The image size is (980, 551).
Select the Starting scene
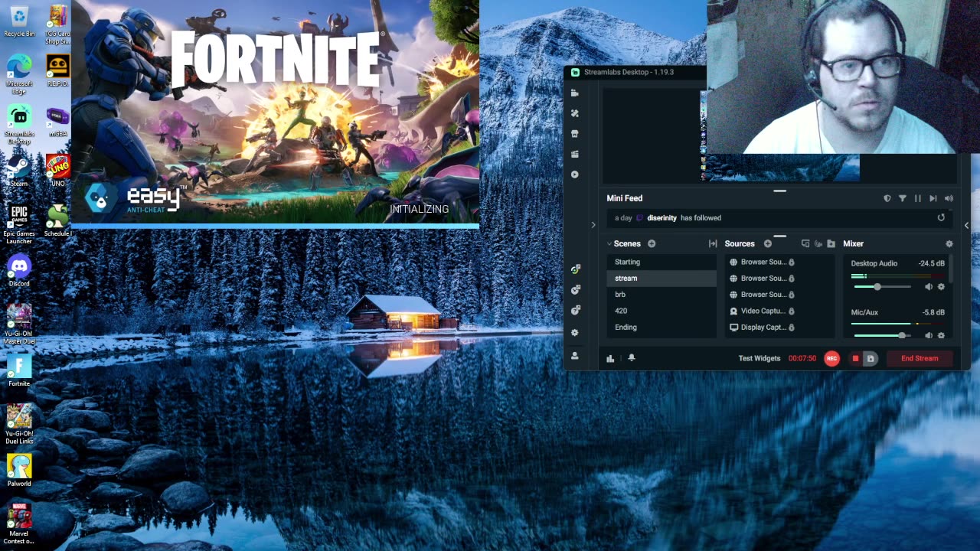(x=662, y=262)
